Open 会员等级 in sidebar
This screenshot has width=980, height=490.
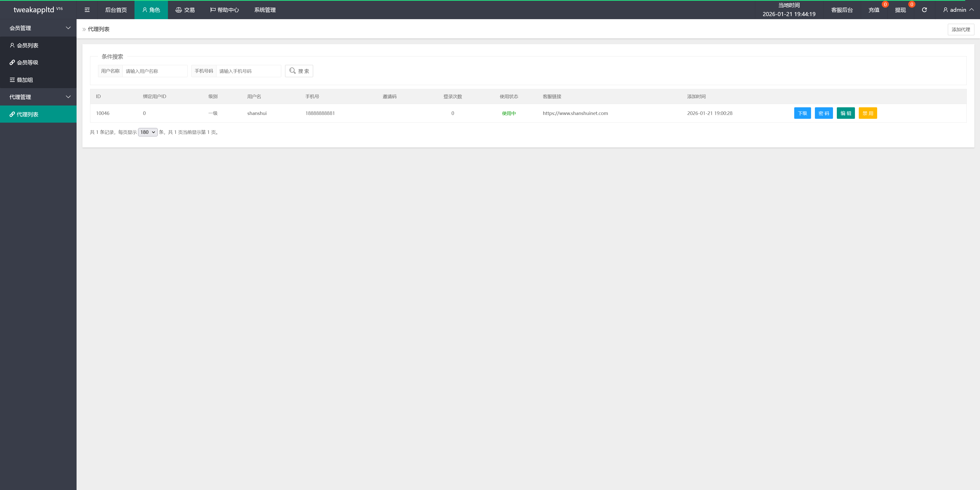(27, 62)
